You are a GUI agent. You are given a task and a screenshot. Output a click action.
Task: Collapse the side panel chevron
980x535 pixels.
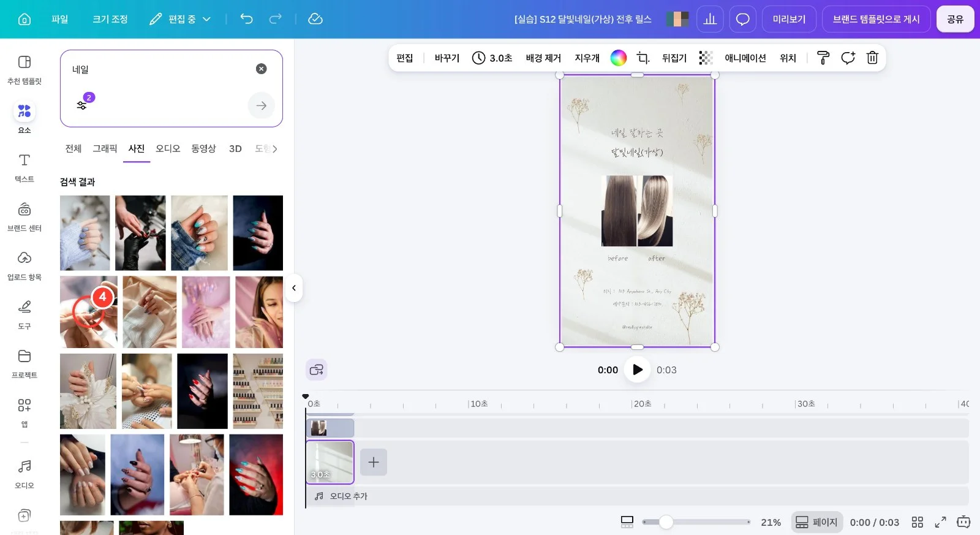pos(294,288)
